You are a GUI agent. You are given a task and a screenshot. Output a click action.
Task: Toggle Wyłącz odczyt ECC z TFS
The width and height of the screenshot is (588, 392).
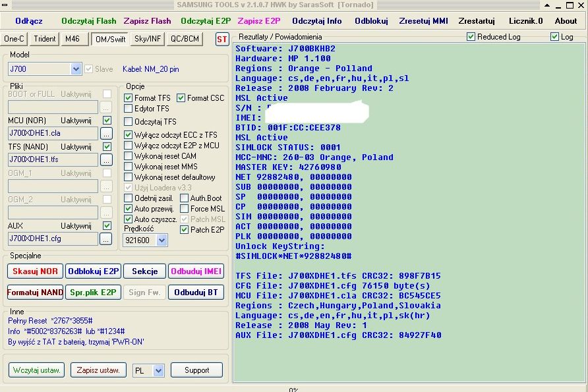tap(129, 134)
